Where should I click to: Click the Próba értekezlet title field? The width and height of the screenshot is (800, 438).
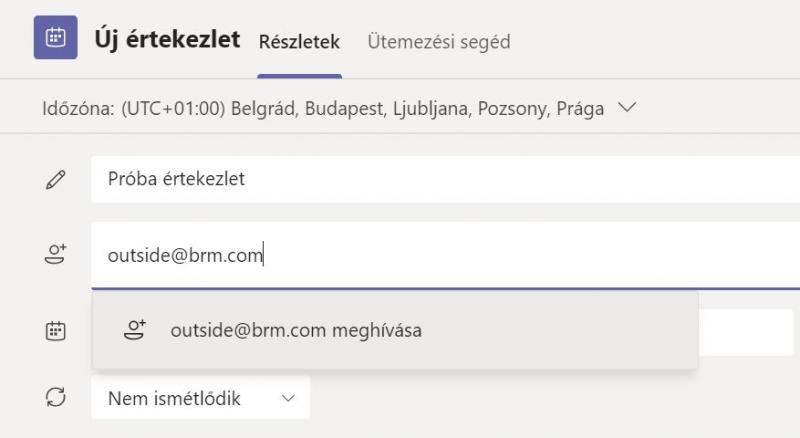445,179
